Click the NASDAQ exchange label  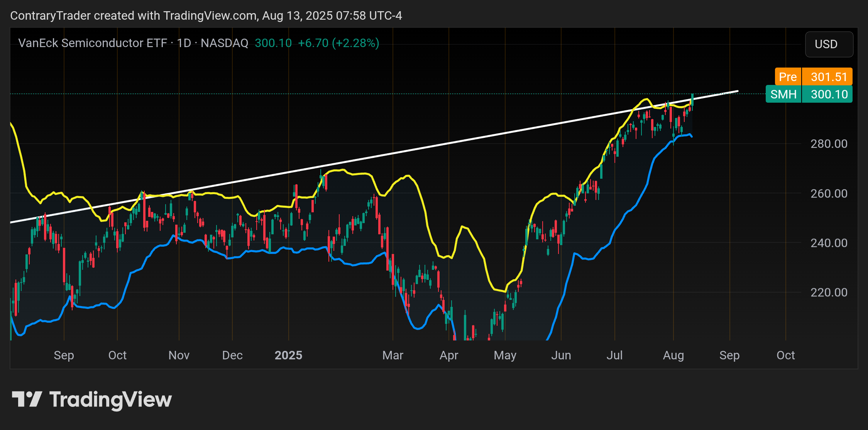[x=224, y=43]
